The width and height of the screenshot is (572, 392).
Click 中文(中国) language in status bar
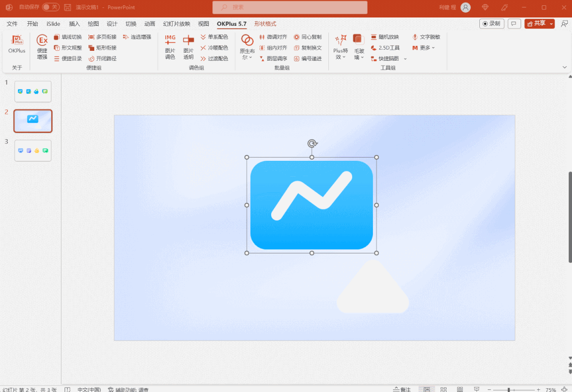89,389
